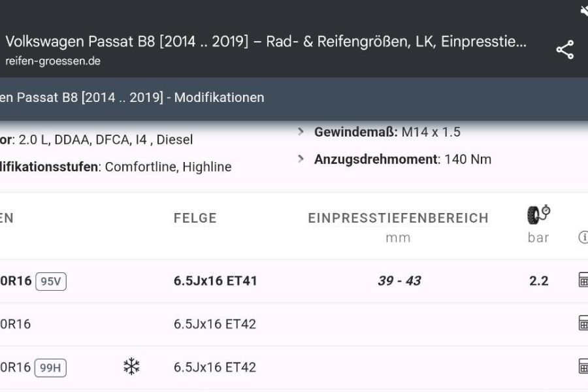588x392 pixels.
Task: Select the snowflake winter tire icon
Action: click(x=130, y=367)
